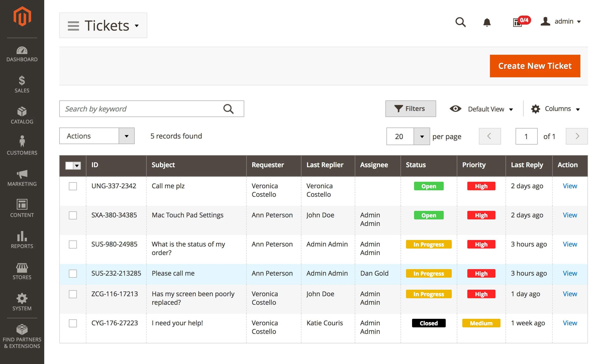Open the System gear icon
Screen dimensions: 603x364
22,298
